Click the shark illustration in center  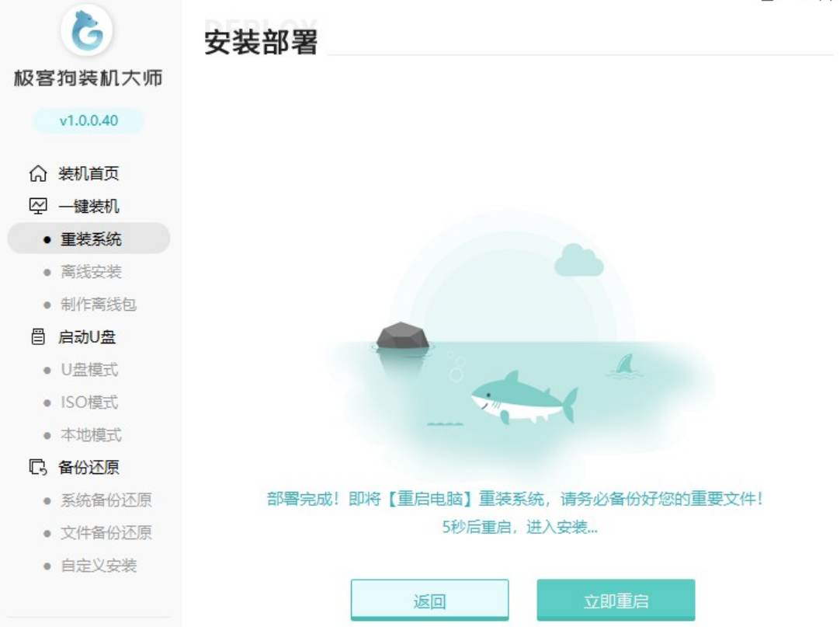tap(524, 398)
